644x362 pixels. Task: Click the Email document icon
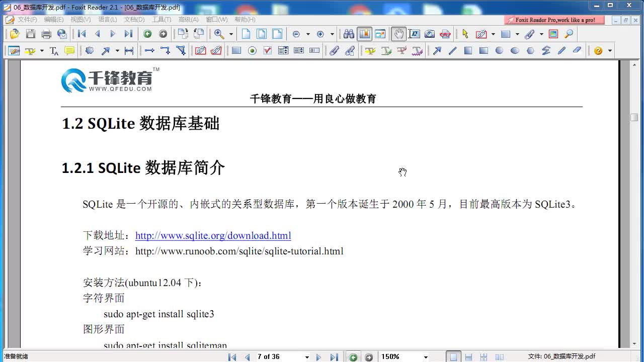(62, 34)
